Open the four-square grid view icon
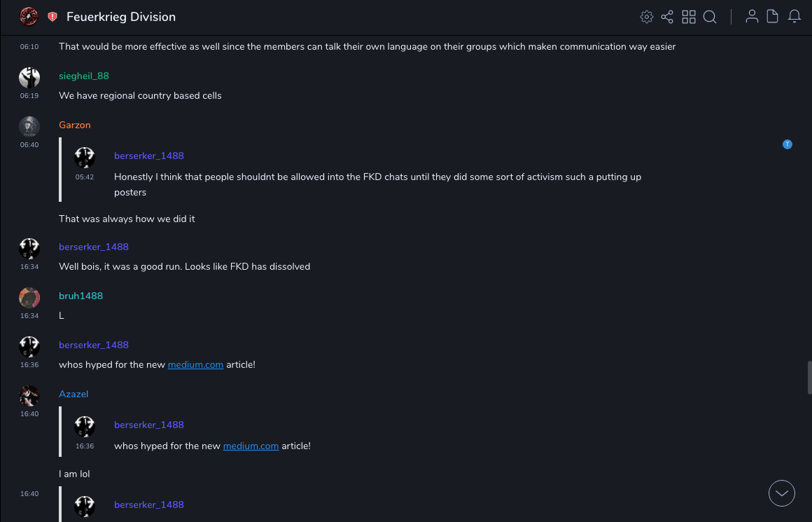The image size is (812, 522). point(689,17)
